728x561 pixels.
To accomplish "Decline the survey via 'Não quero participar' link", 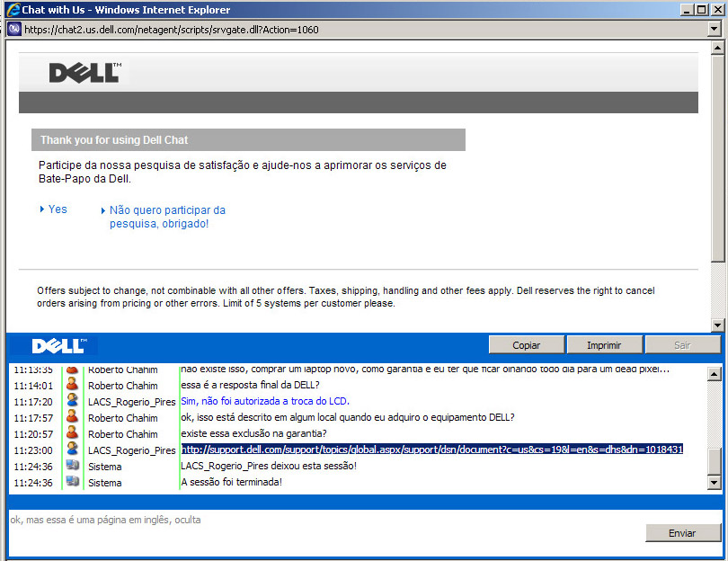I will tap(167, 217).
